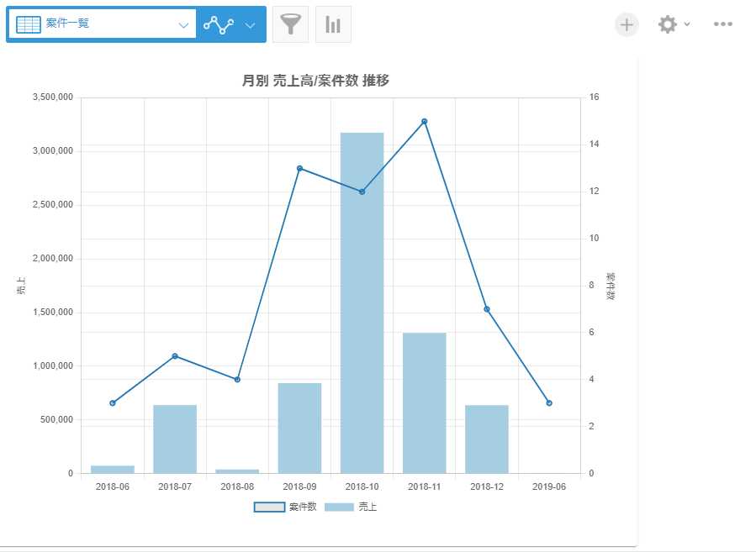Click the right axis value 16
756x552 pixels.
coord(594,97)
